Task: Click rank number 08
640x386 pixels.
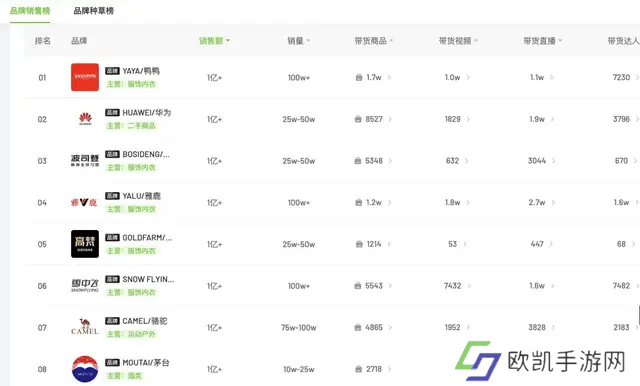Action: click(x=42, y=369)
